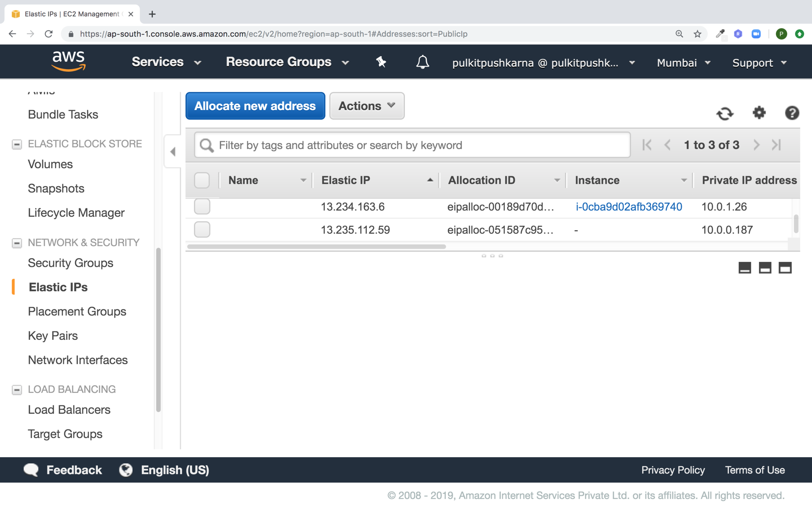The width and height of the screenshot is (812, 508).
Task: Refresh the Elastic IP list
Action: point(725,113)
